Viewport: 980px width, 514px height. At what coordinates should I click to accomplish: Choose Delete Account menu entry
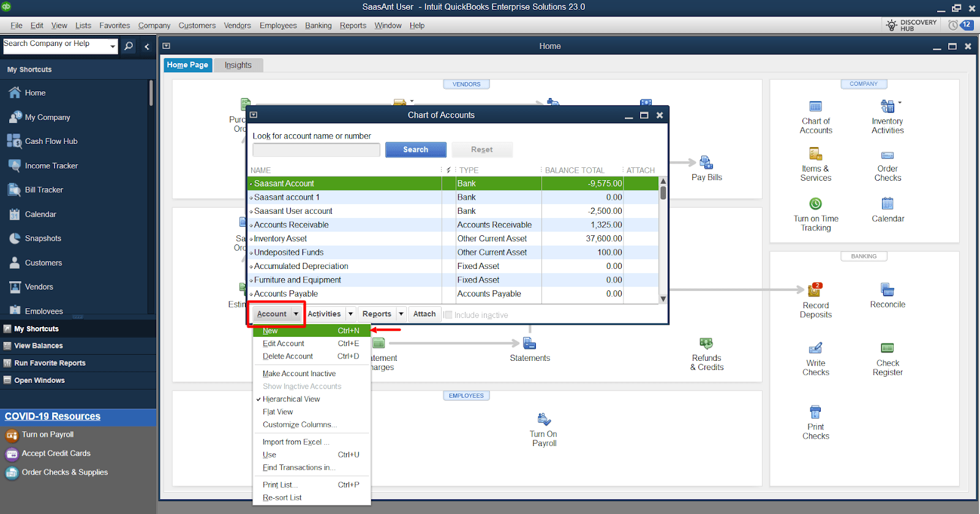[312, 356]
